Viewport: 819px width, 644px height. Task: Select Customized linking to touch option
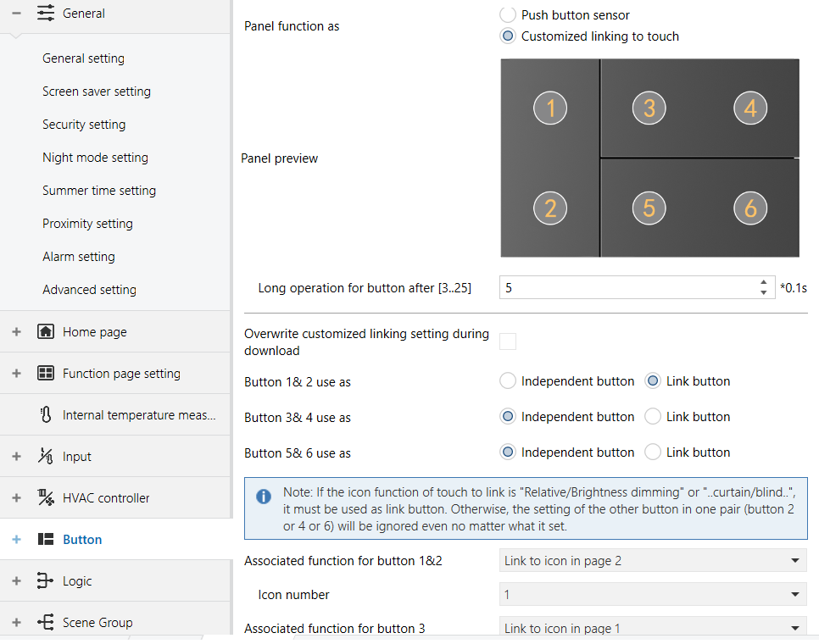point(508,36)
